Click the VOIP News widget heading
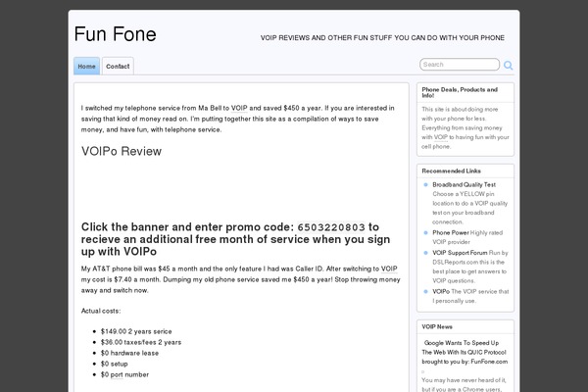588x392 pixels. (x=437, y=326)
